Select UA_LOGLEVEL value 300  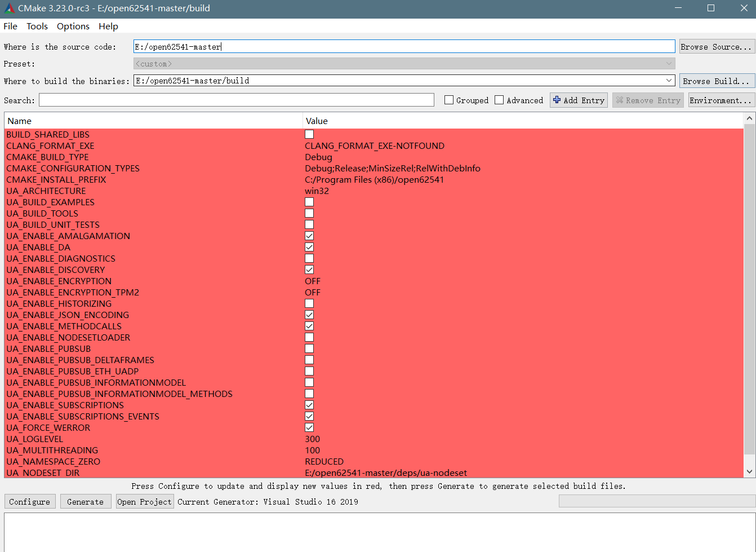click(313, 439)
